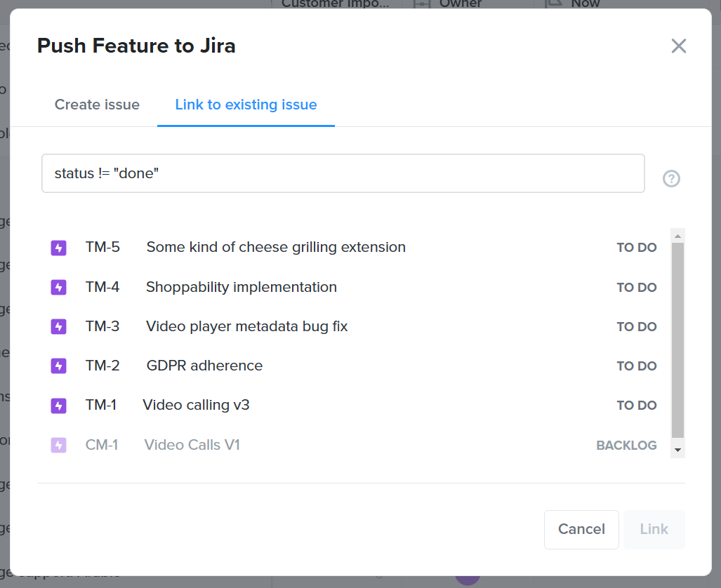The height and width of the screenshot is (588, 721).
Task: Select issue key TM-2
Action: point(102,366)
